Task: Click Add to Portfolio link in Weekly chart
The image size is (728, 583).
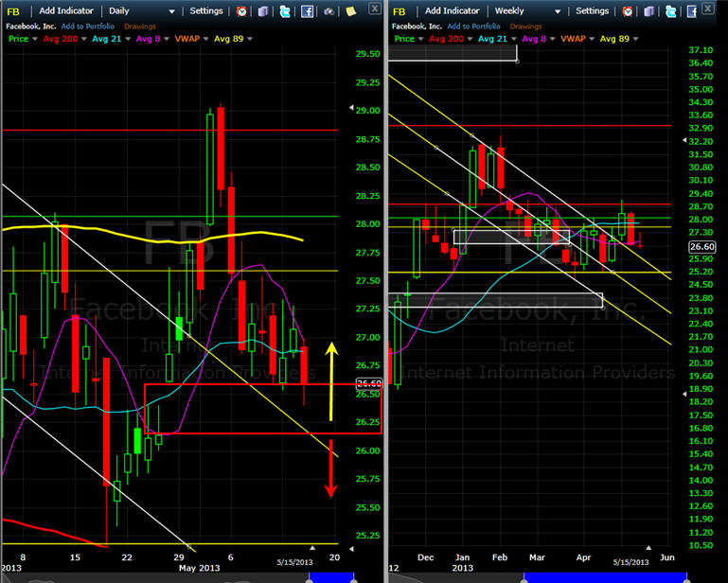Action: pyautogui.click(x=473, y=26)
